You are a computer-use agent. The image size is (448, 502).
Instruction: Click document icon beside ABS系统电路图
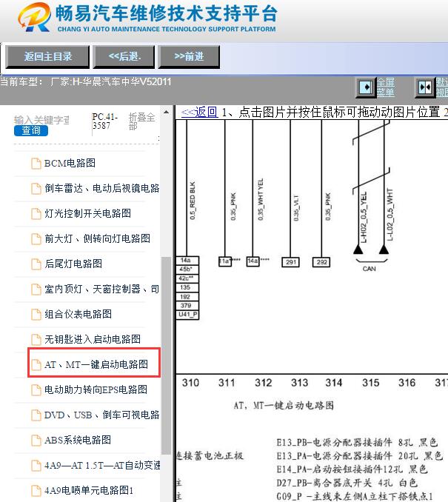pos(36,441)
